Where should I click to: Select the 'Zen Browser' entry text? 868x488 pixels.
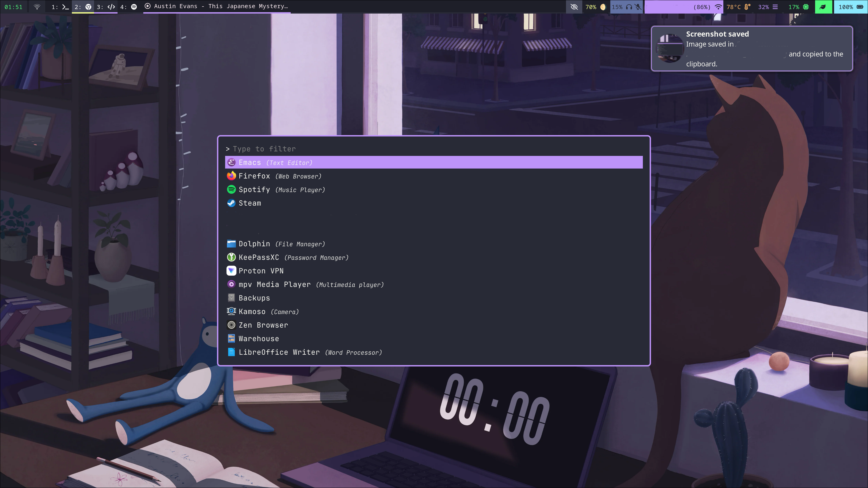tap(264, 325)
